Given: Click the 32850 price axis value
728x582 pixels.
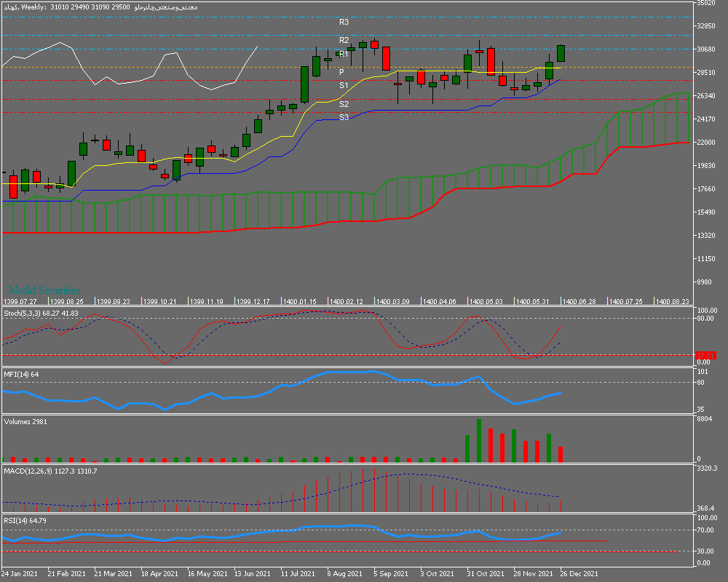Looking at the screenshot, I should [705, 26].
